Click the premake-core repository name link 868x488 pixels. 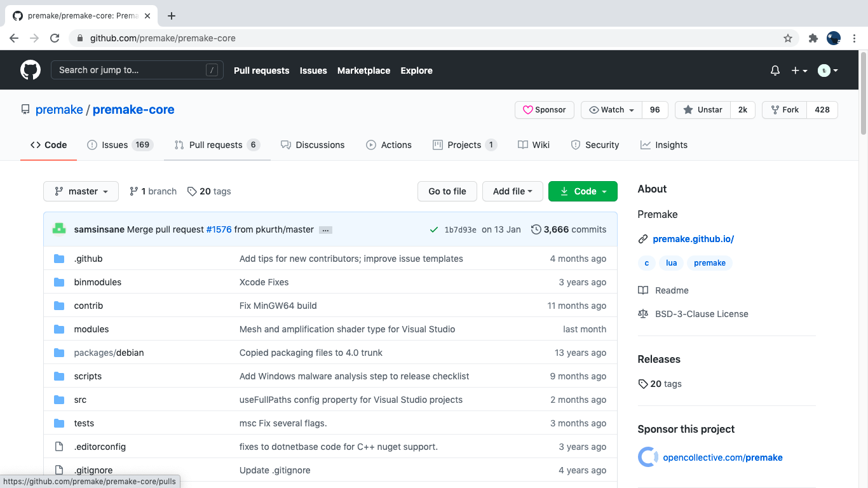pos(133,109)
